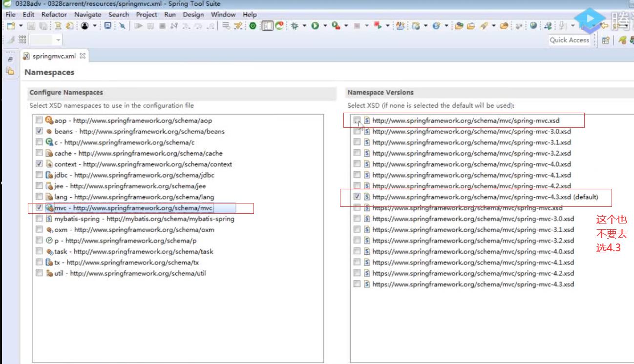Image resolution: width=634 pixels, height=364 pixels.
Task: Click the New file wizard icon
Action: (x=11, y=26)
